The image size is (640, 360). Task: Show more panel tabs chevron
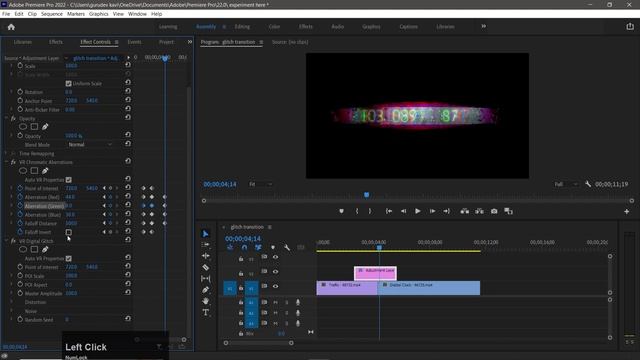click(x=190, y=42)
